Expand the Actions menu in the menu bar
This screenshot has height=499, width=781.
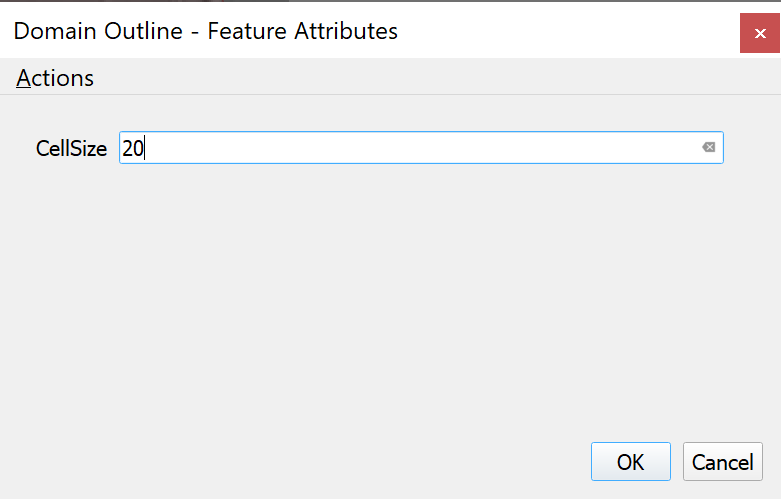pos(55,78)
